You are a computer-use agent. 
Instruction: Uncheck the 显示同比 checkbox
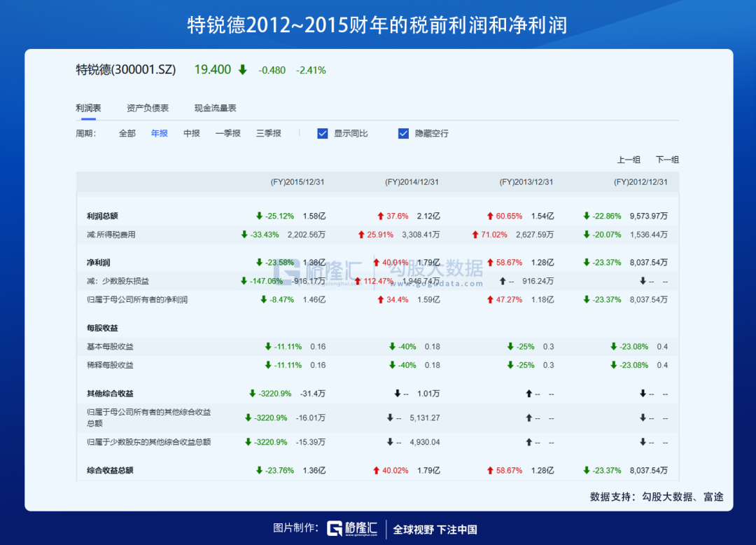323,133
